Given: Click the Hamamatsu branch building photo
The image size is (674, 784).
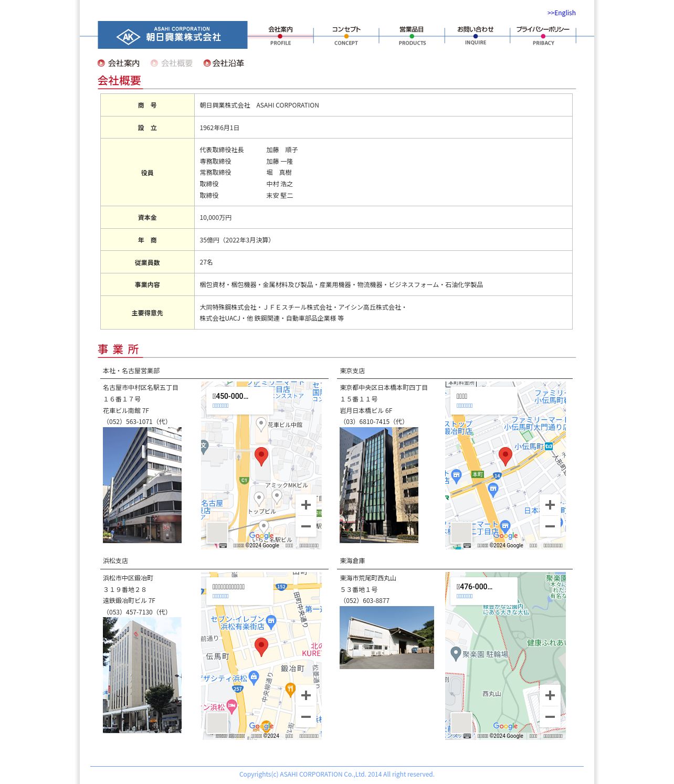Looking at the screenshot, I should [x=142, y=675].
